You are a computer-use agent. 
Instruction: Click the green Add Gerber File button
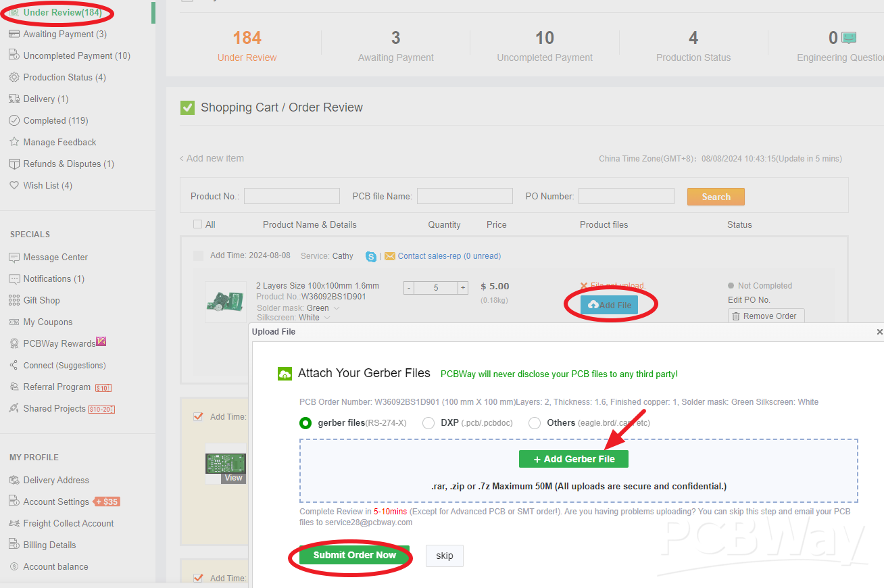click(574, 459)
